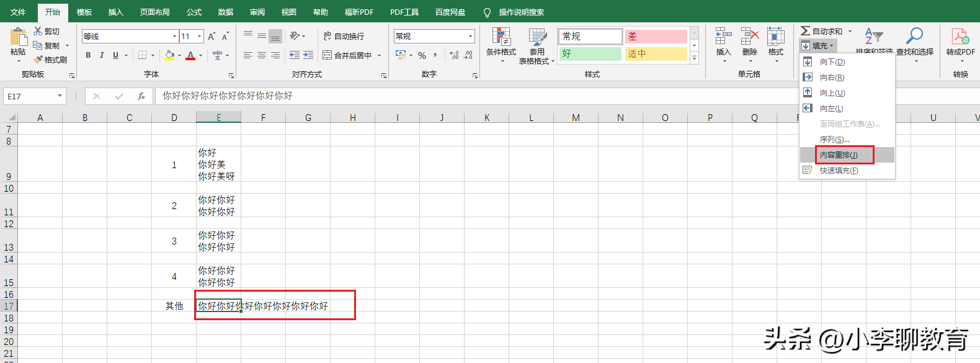This screenshot has width=980, height=363.
Task: Click the increase indent icon
Action: click(308, 55)
